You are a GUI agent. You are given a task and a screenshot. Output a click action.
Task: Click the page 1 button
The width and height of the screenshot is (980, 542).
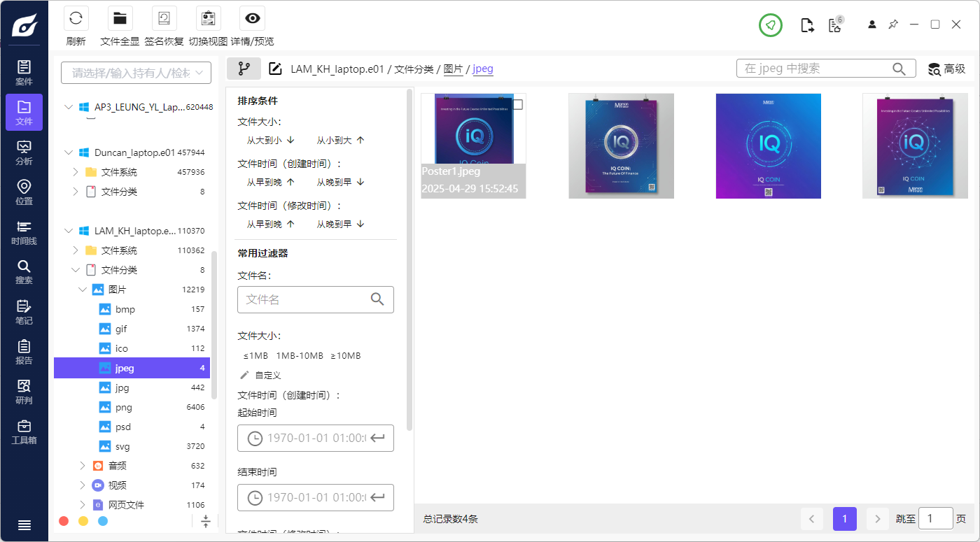[x=845, y=519]
